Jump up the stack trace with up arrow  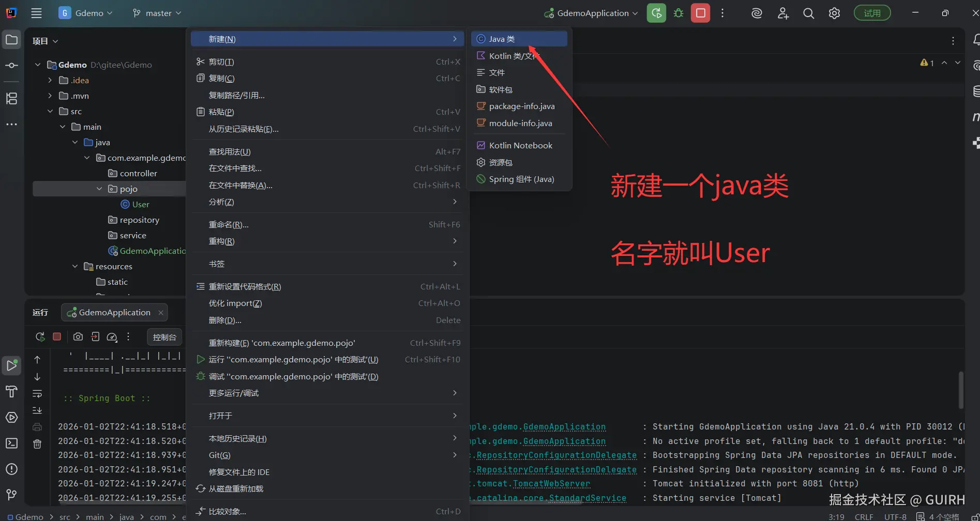[37, 360]
